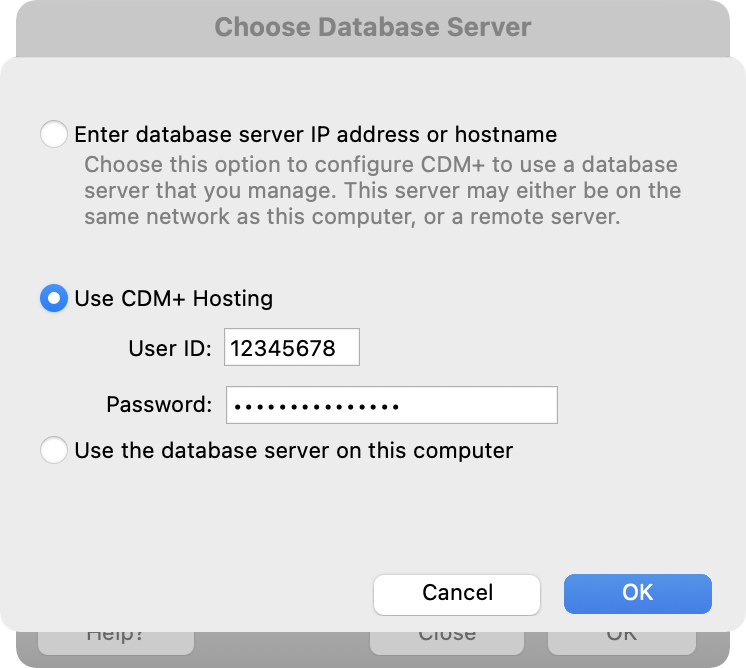Viewport: 746px width, 668px height.
Task: Click into the User ID input field
Action: point(291,348)
